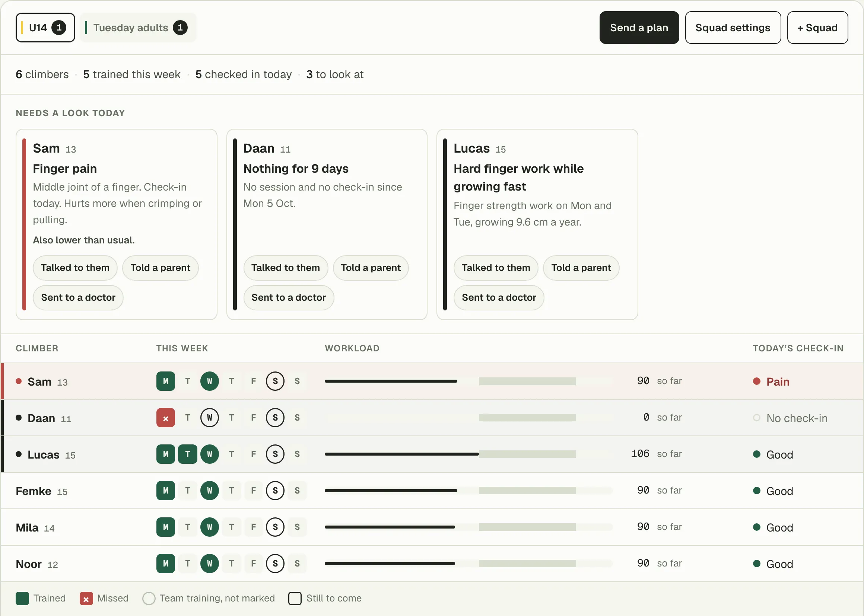Viewport: 864px width, 616px height.
Task: Click Mila's Thursday day marker
Action: point(232,527)
